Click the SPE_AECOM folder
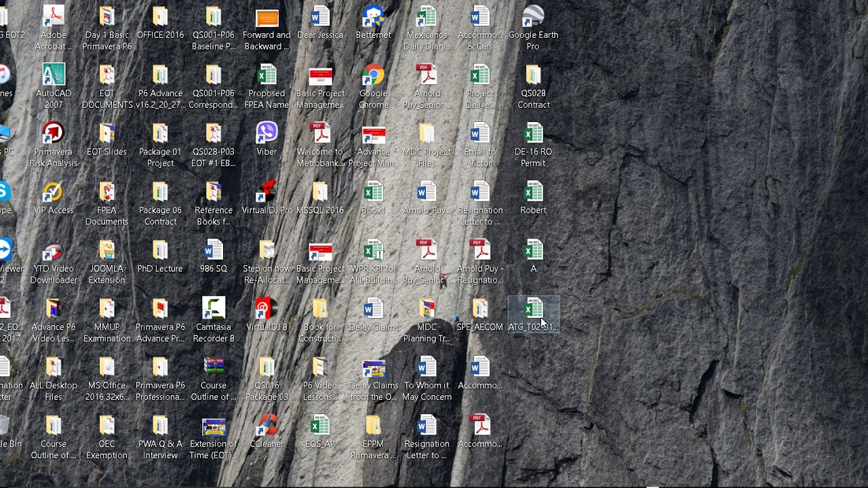 coord(480,308)
